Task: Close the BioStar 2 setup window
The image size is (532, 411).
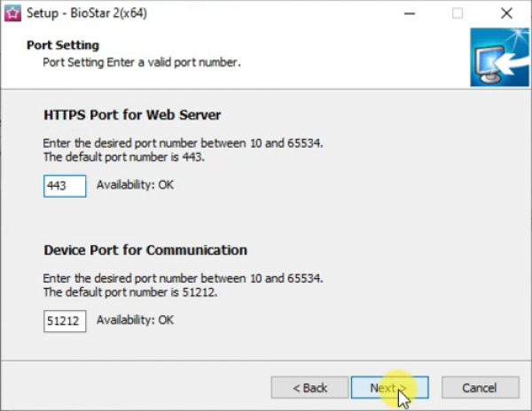Action: (x=505, y=13)
